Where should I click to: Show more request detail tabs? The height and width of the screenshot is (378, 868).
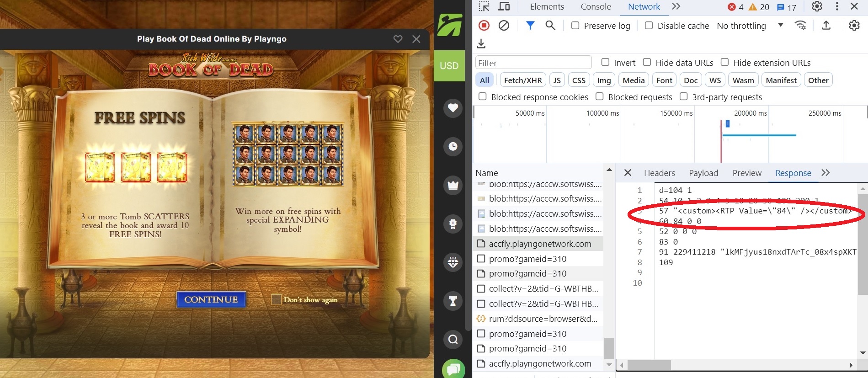pyautogui.click(x=825, y=173)
